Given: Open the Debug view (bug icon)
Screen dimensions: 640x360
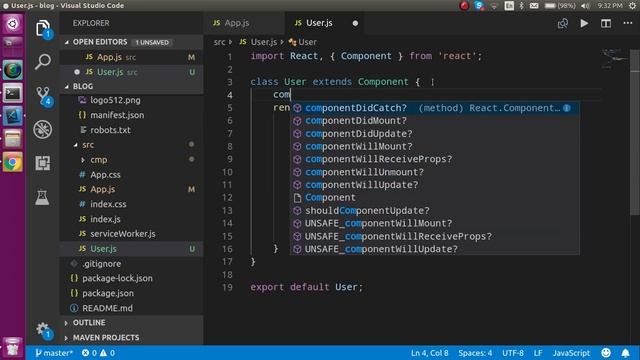Looking at the screenshot, I should [42, 130].
